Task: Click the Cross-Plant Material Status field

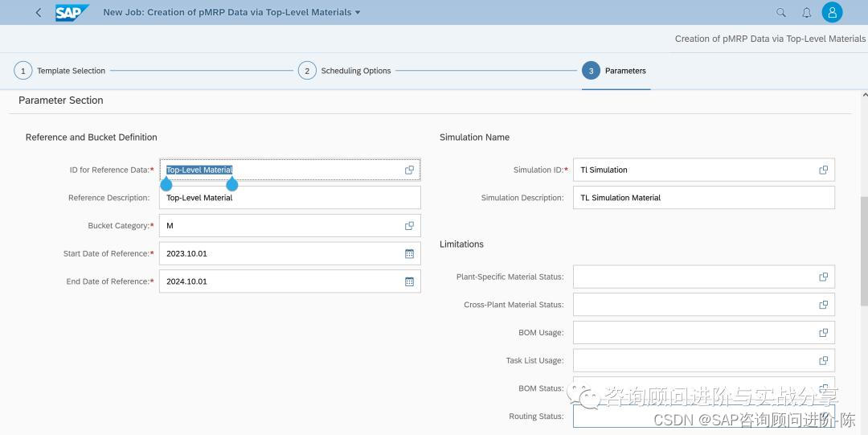Action: (x=703, y=305)
